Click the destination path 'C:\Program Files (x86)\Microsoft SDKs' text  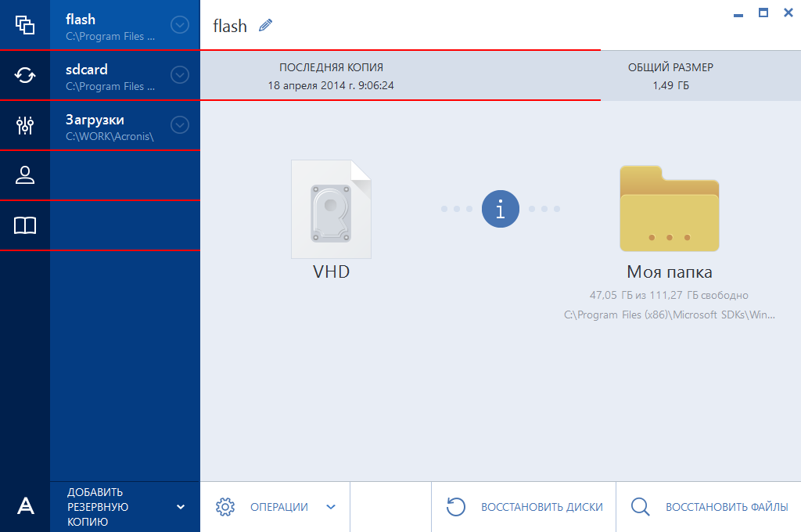pyautogui.click(x=670, y=315)
